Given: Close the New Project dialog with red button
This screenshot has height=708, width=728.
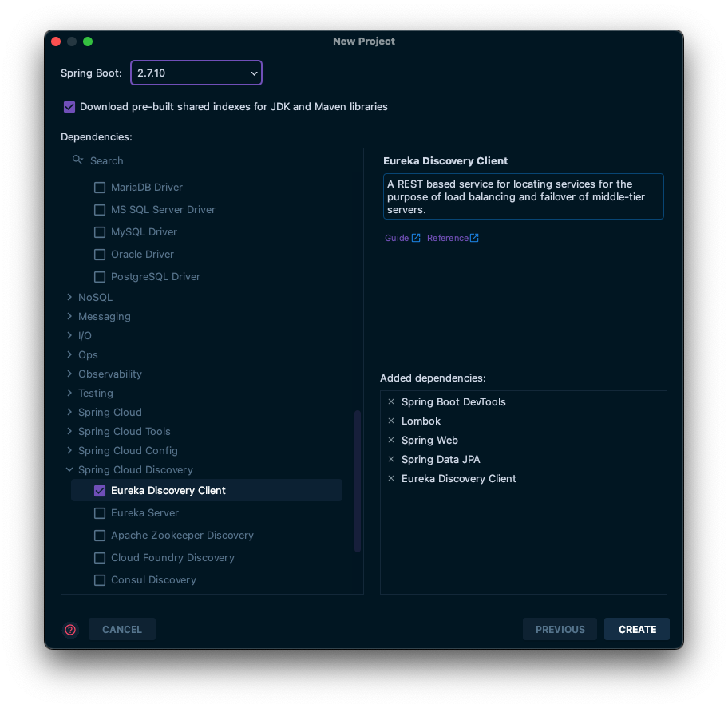Looking at the screenshot, I should 56,42.
